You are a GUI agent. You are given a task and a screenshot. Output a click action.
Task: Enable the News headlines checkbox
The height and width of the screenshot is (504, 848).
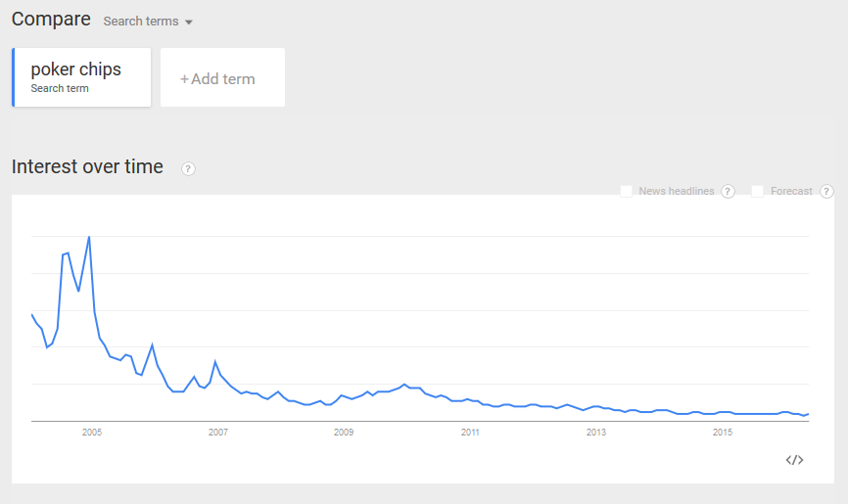627,191
